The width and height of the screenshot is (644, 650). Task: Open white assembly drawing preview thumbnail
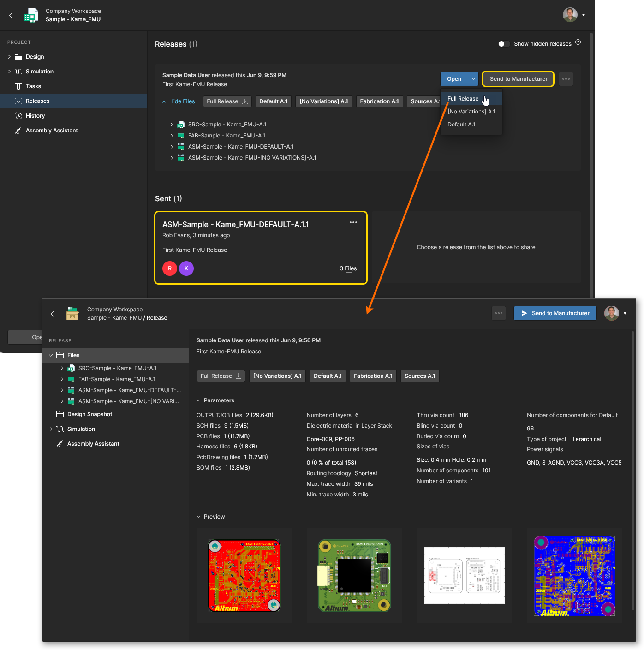pos(465,575)
